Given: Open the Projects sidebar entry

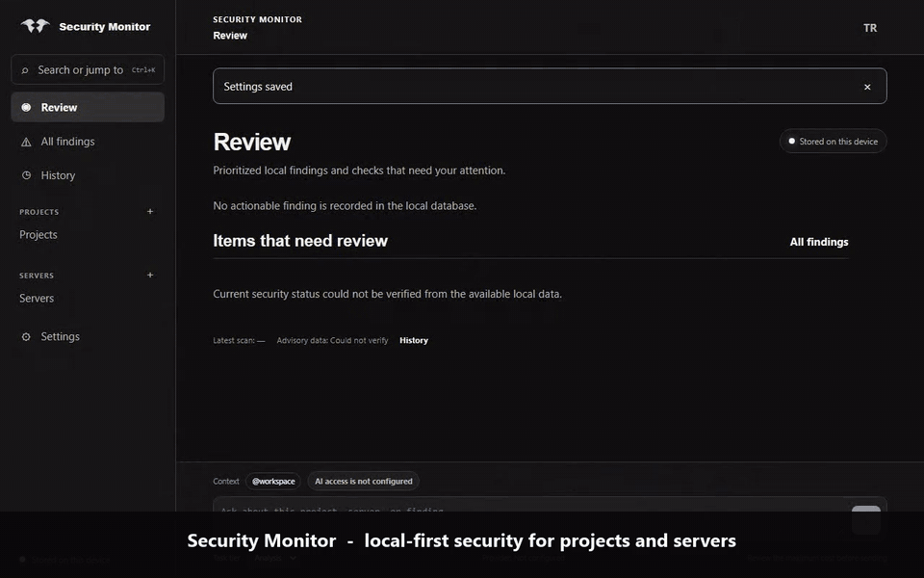Looking at the screenshot, I should tap(38, 235).
